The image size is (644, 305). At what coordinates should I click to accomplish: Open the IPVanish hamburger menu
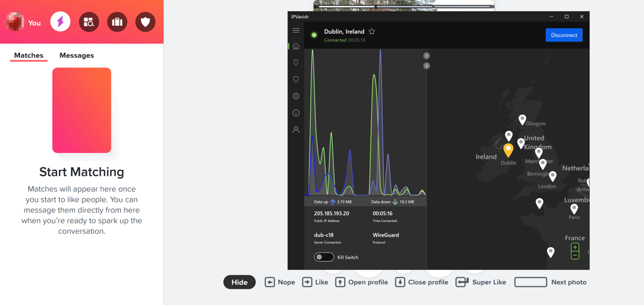(296, 31)
